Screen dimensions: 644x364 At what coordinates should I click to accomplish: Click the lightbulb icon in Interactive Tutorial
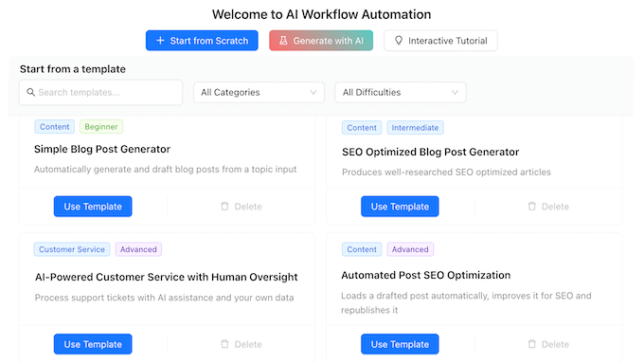(399, 41)
